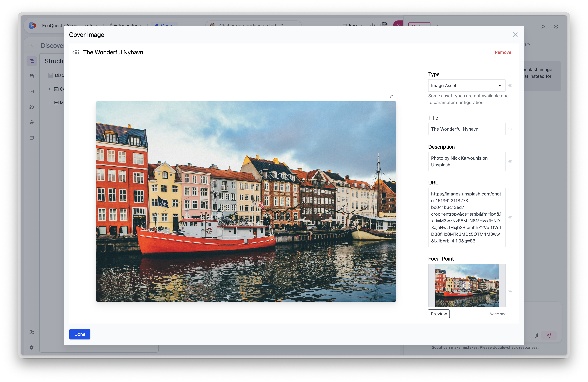The height and width of the screenshot is (382, 588).
Task: Go back using the chevron beside Discover
Action: (x=32, y=45)
